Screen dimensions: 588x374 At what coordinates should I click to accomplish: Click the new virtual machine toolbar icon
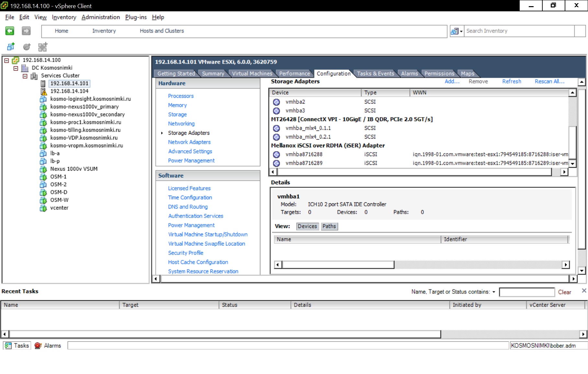click(11, 47)
